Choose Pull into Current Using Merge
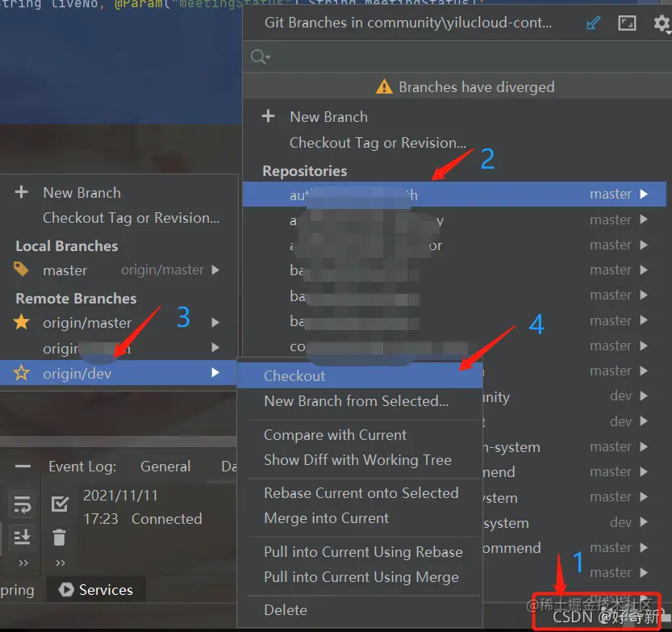This screenshot has height=632, width=672. (x=360, y=577)
